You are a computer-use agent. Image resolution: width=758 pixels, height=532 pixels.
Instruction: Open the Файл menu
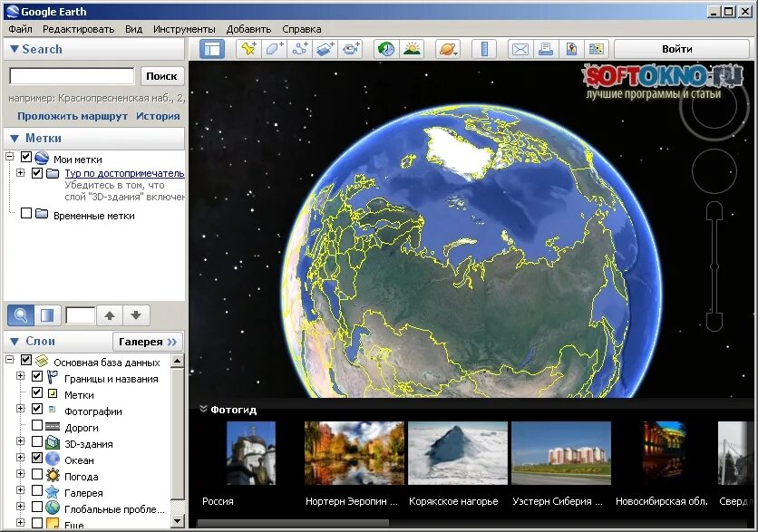tap(20, 29)
